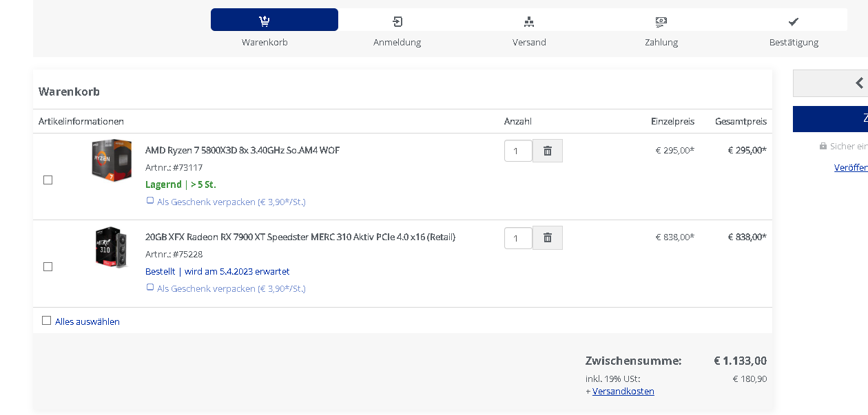Click the Einzelpreis column header

[x=673, y=121]
